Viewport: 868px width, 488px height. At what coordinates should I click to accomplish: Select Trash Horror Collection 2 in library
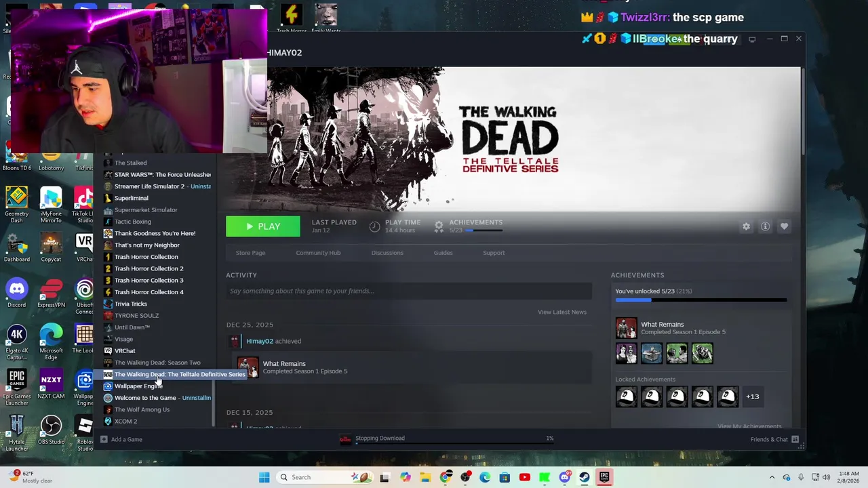coord(149,268)
